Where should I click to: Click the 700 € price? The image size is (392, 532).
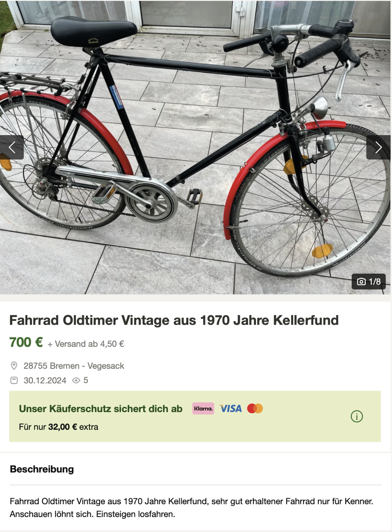pos(26,342)
